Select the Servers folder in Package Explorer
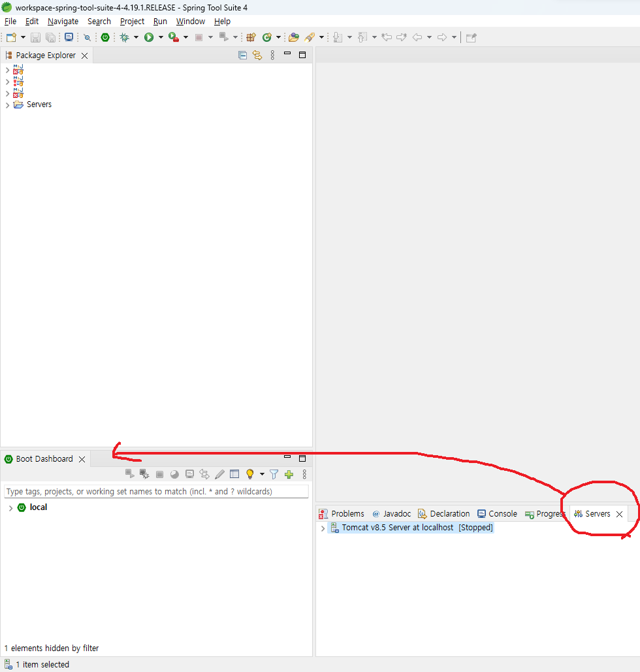This screenshot has height=672, width=640. tap(33, 104)
